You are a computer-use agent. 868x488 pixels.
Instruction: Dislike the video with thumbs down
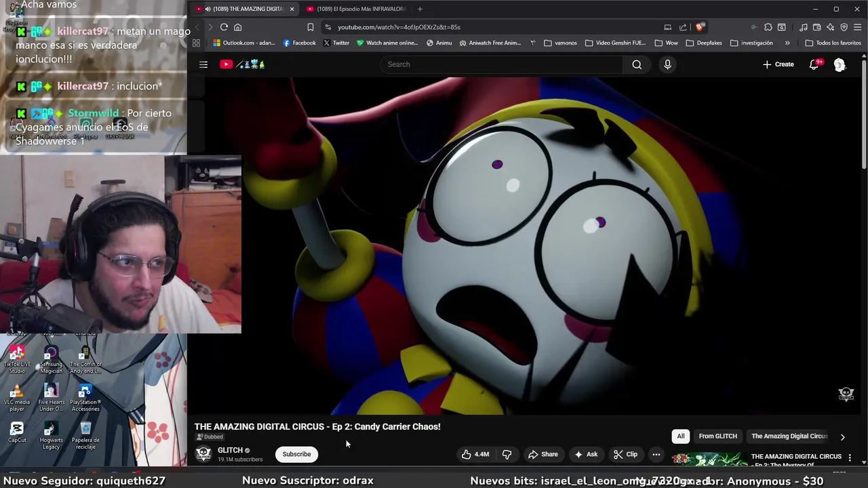[507, 454]
